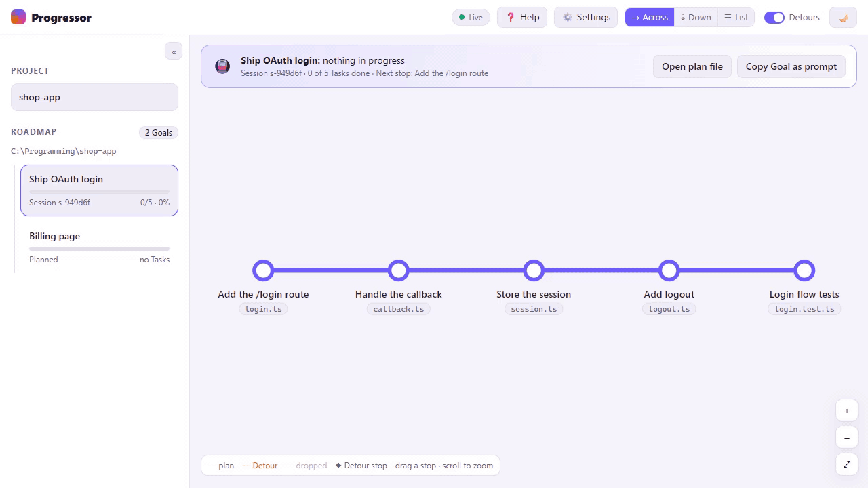Click the Store the session stop
The image size is (868, 488).
pos(534,270)
